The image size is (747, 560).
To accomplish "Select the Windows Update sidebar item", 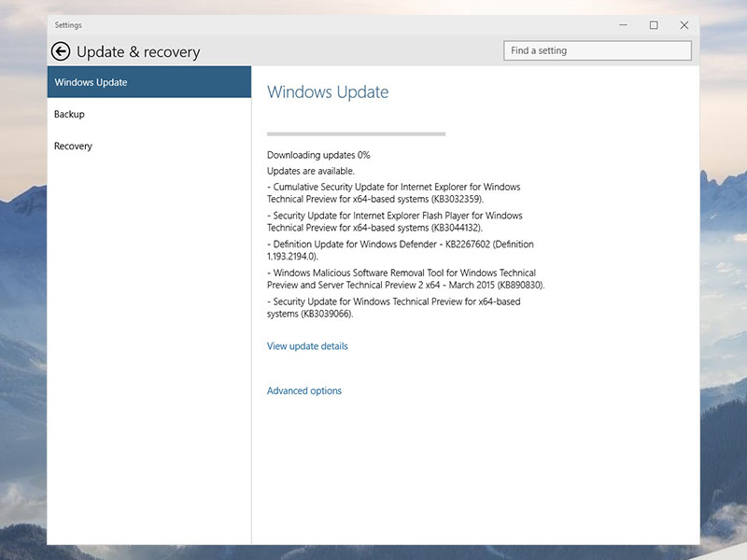I will [149, 82].
